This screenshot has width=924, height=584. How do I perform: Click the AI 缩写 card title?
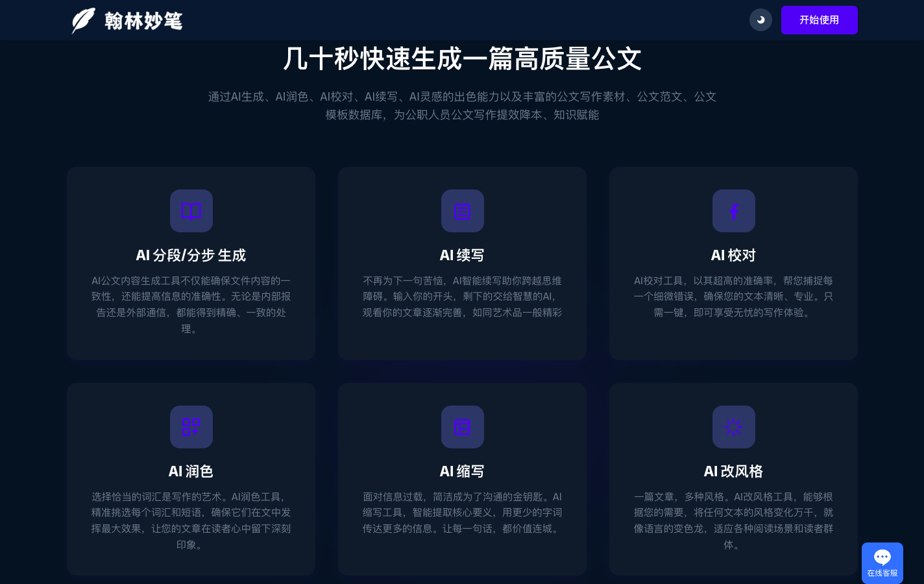[x=462, y=472]
